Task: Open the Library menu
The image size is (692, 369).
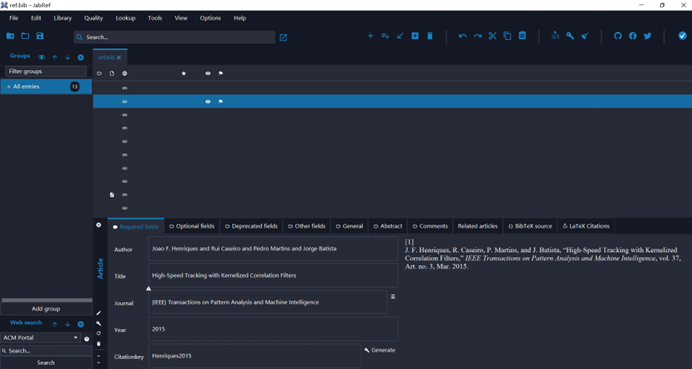Action: [x=63, y=18]
